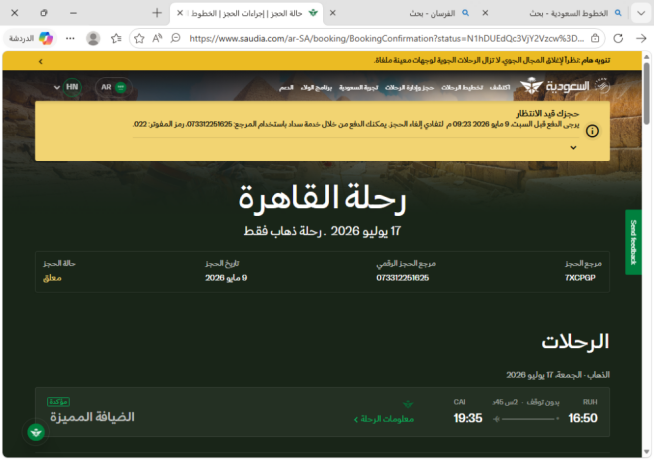
Task: Click the info icon in pending booking notice
Action: (592, 131)
